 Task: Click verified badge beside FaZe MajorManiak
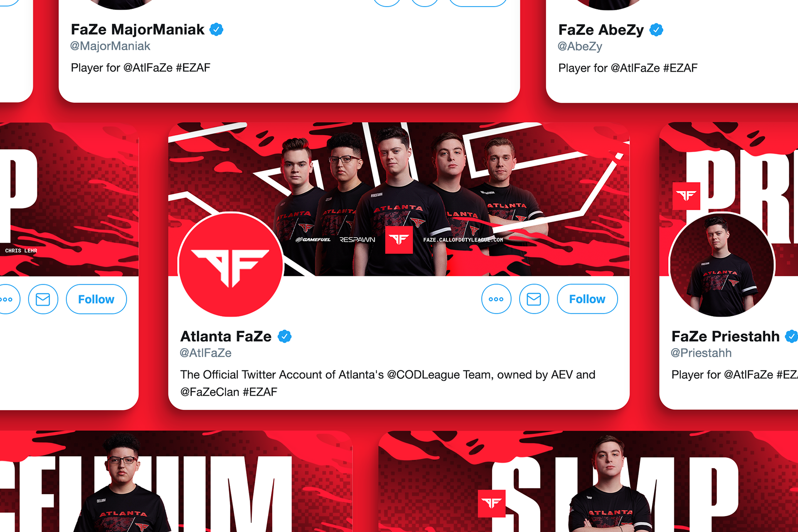(x=216, y=30)
